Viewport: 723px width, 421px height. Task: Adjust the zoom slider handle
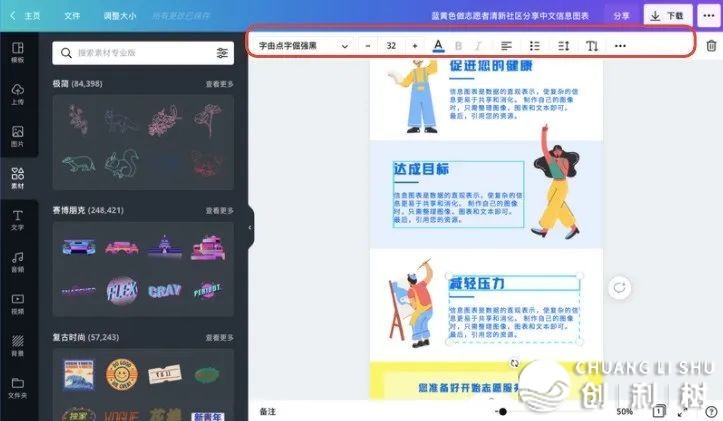(502, 411)
